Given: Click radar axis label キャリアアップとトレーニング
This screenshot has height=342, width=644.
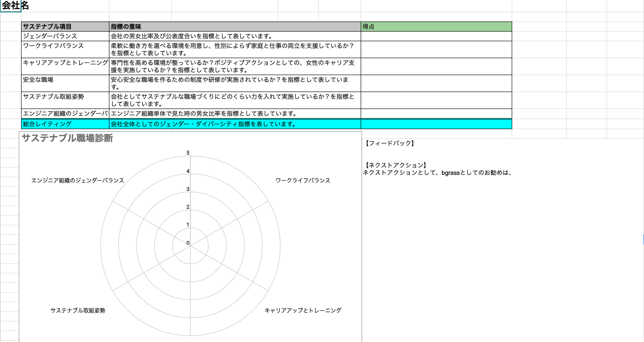Looking at the screenshot, I should pyautogui.click(x=303, y=310).
